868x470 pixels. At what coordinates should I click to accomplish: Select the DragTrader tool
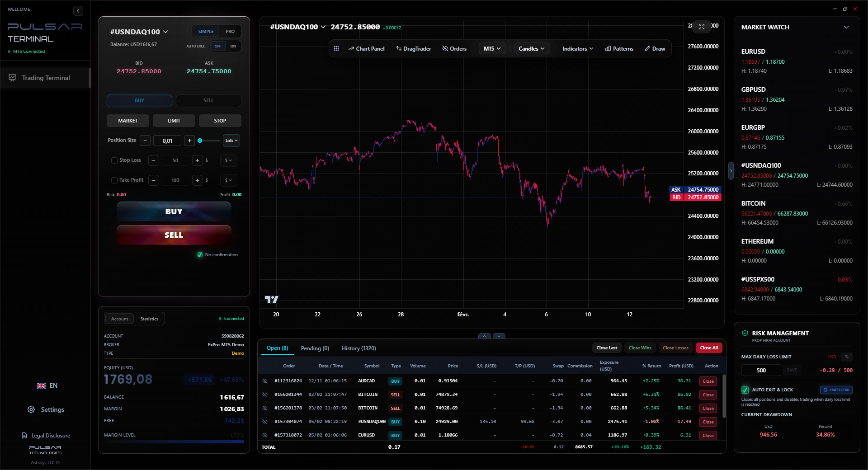click(413, 48)
